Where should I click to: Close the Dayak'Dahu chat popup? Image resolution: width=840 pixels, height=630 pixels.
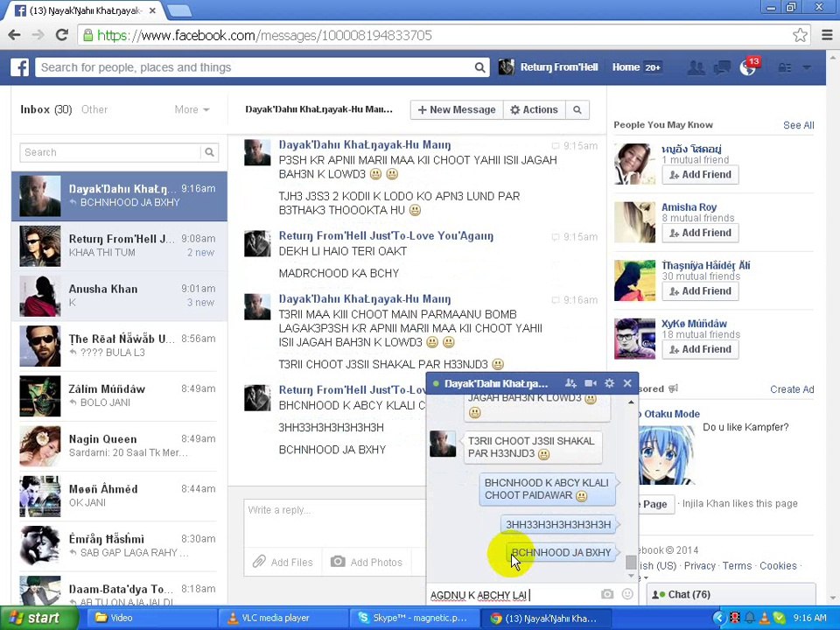[627, 383]
